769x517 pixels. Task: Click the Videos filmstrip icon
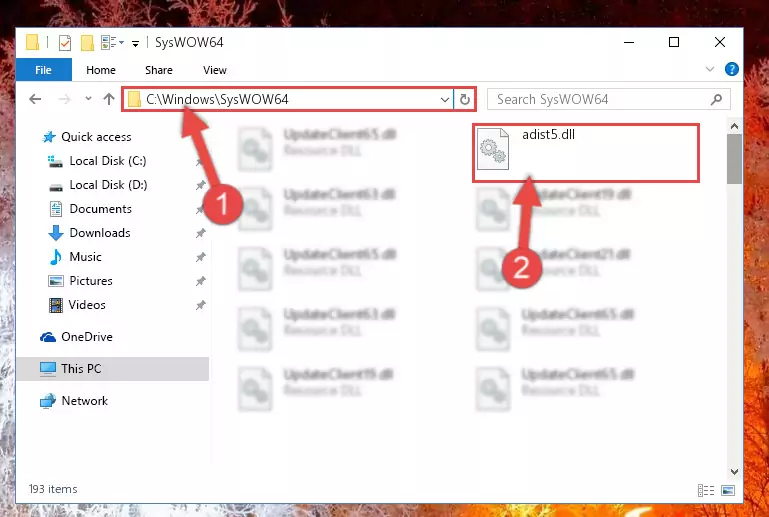(56, 305)
